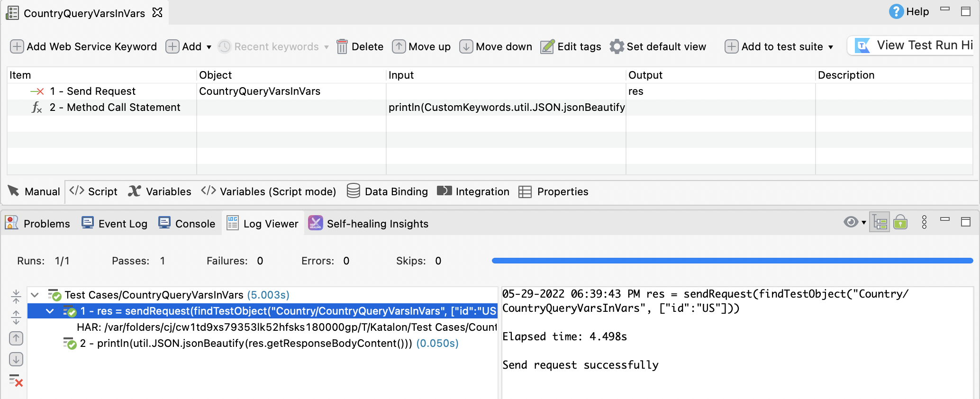Collapse all log entries in the Log Viewer

(x=16, y=296)
